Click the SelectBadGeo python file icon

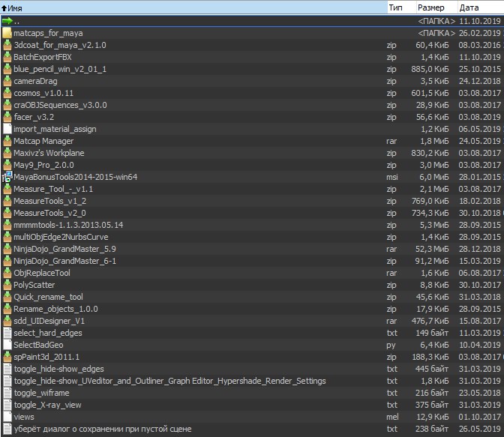tap(7, 345)
